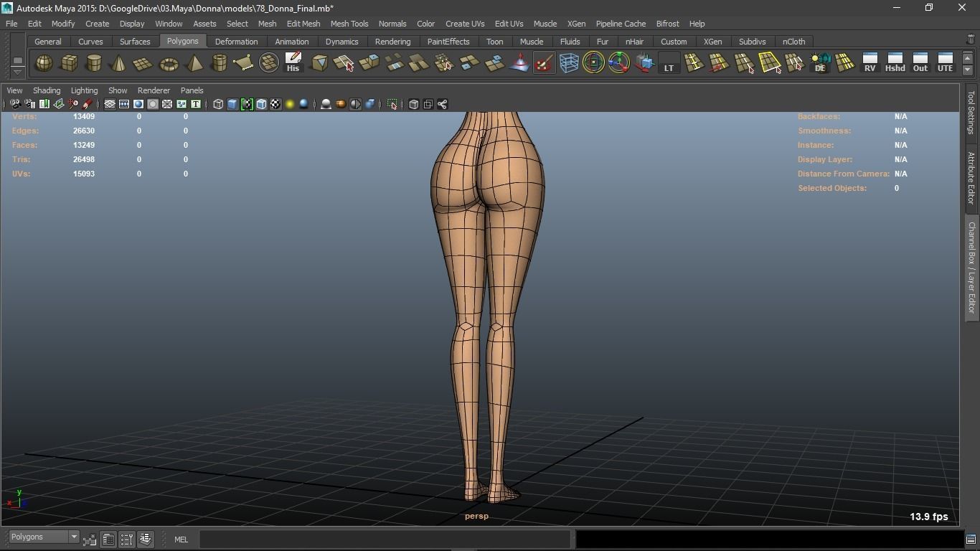
Task: Click the MEL command language label
Action: tap(181, 540)
